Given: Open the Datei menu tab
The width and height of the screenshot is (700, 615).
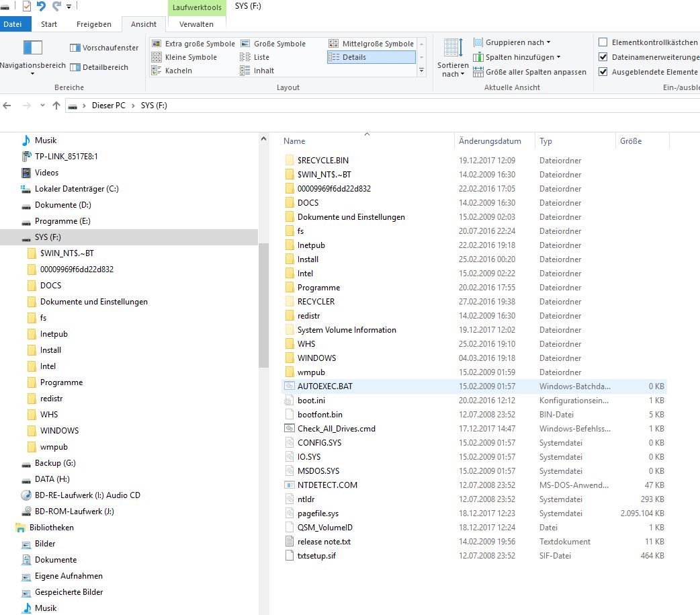Looking at the screenshot, I should click(x=13, y=24).
